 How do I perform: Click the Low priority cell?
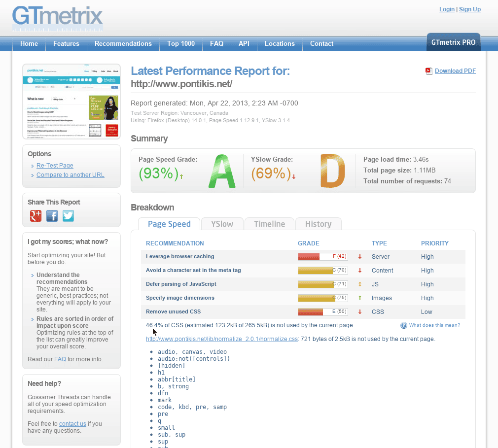(x=427, y=312)
